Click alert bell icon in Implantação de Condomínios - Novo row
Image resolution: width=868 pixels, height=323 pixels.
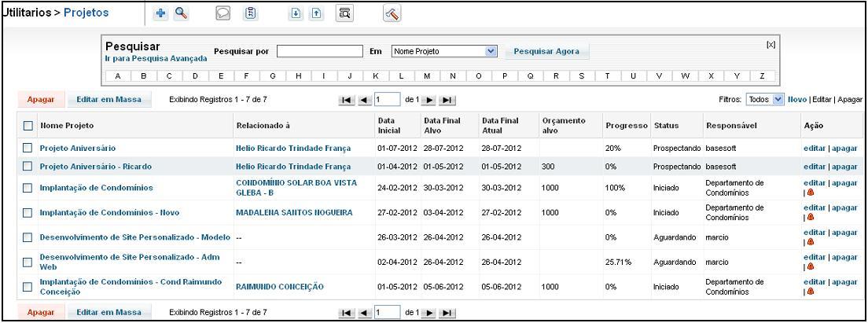click(x=811, y=217)
